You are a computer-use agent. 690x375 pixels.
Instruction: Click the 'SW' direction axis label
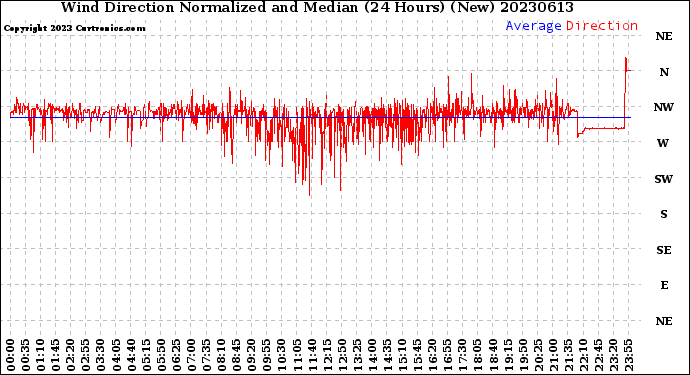pos(664,179)
